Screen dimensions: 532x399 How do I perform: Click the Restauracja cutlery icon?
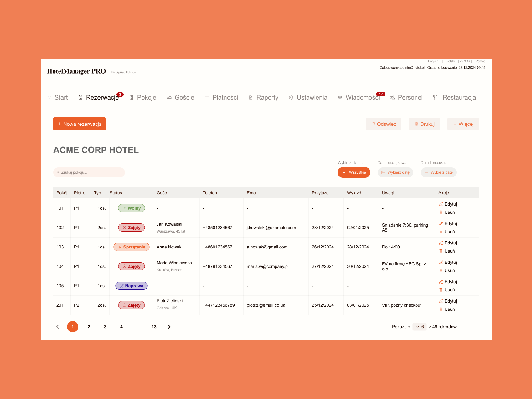[435, 97]
